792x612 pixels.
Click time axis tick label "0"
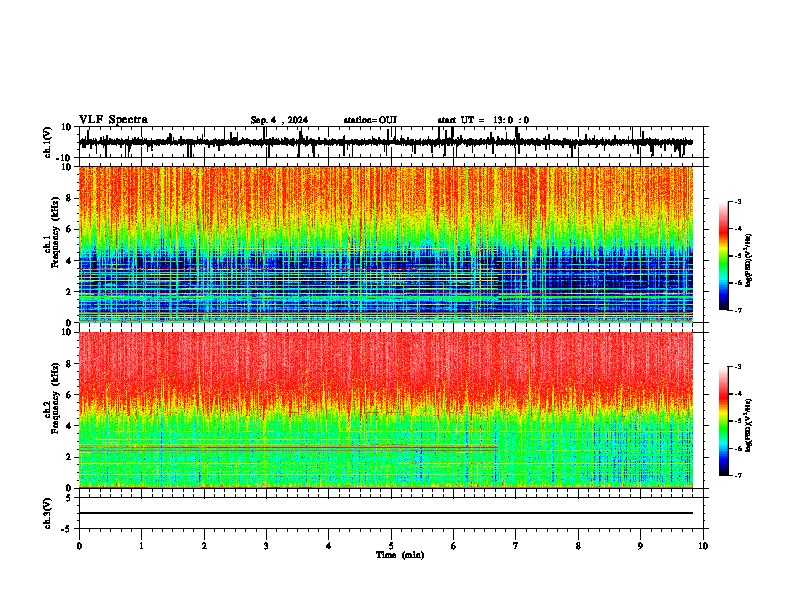(x=79, y=546)
